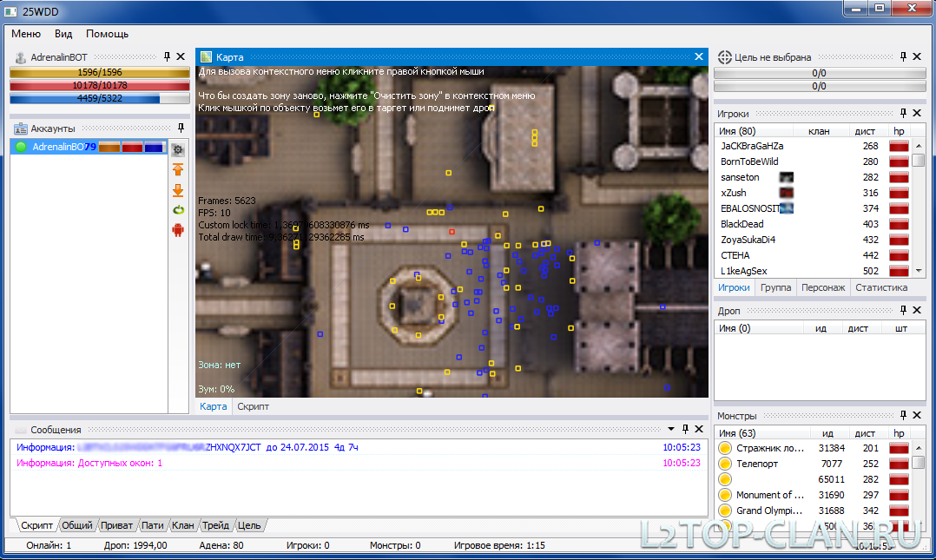Open the Приват chat tab
The image size is (936, 560).
pyautogui.click(x=116, y=525)
